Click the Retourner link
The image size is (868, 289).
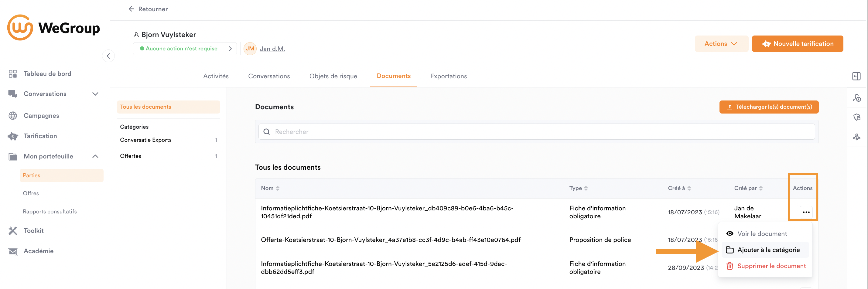coord(153,9)
